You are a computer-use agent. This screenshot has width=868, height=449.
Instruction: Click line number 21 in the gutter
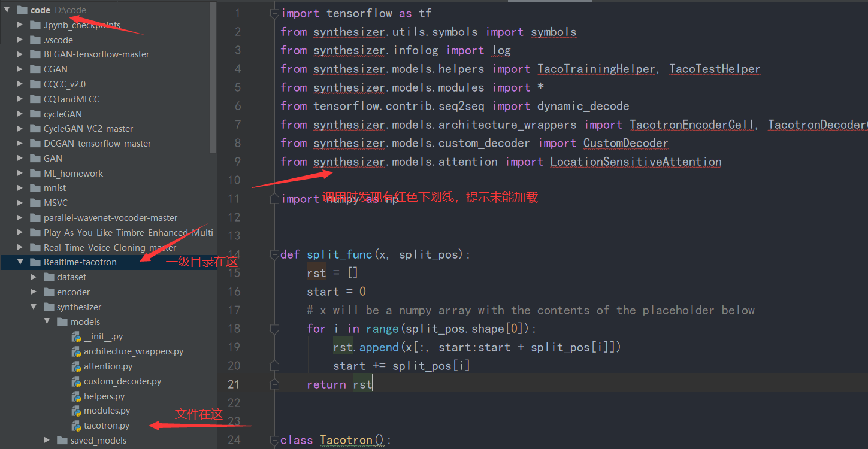(234, 384)
